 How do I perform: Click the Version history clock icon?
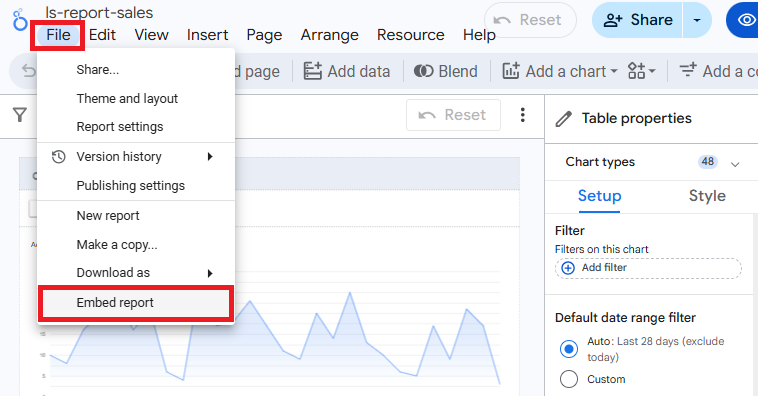[x=58, y=157]
